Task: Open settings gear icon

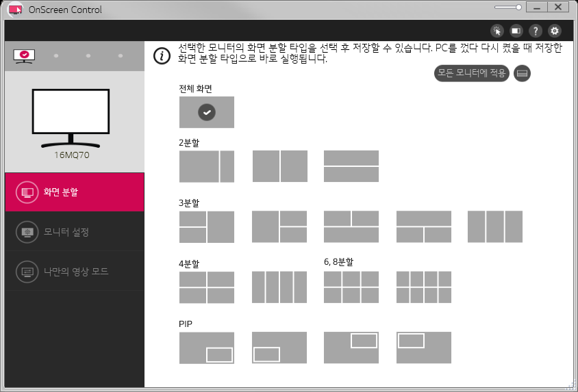Action: tap(555, 31)
